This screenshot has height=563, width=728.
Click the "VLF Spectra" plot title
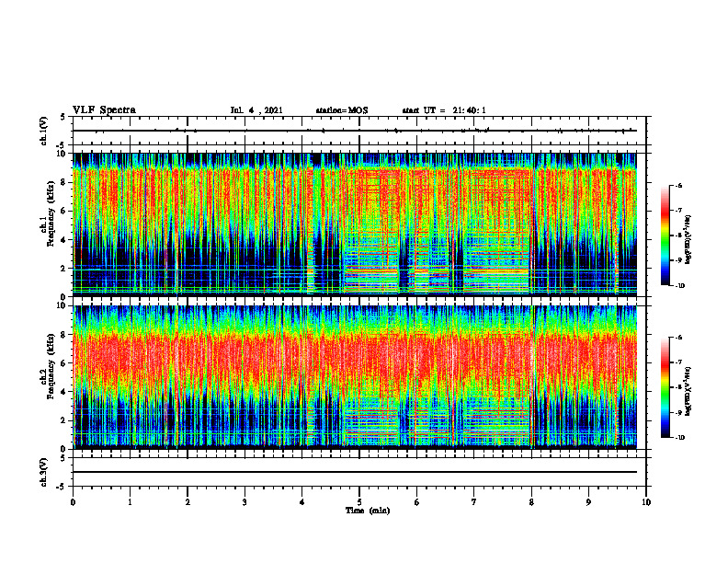pos(104,110)
